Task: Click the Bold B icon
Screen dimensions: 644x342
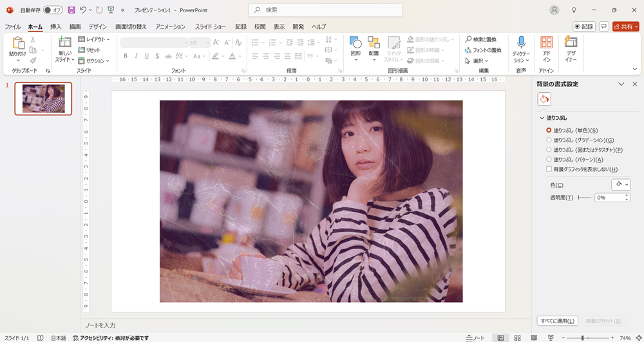Action: pyautogui.click(x=126, y=56)
